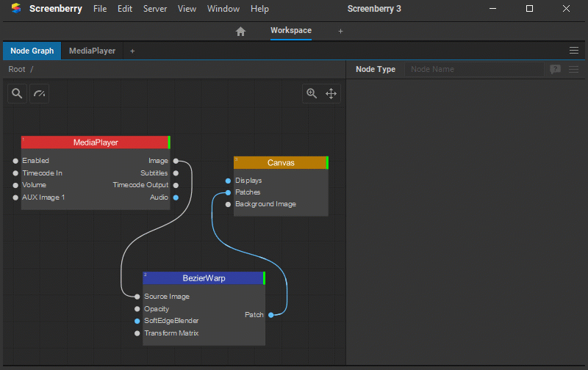
Task: Click the pan/move arrows icon
Action: (x=331, y=93)
